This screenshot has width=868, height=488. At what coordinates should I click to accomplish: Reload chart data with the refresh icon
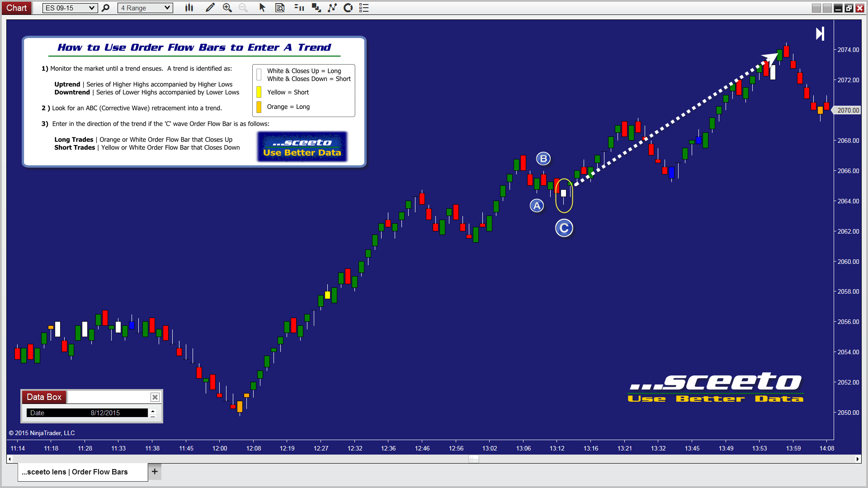pyautogui.click(x=348, y=8)
